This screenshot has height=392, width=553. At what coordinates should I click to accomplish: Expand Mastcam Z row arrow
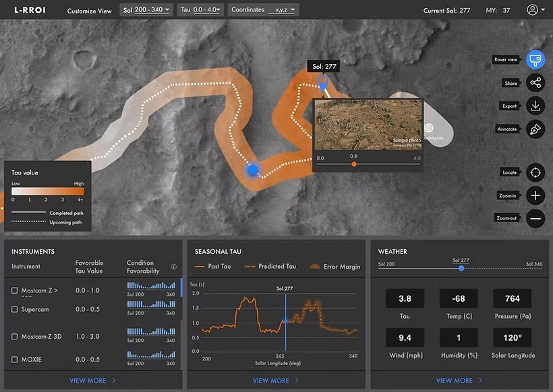(x=56, y=290)
